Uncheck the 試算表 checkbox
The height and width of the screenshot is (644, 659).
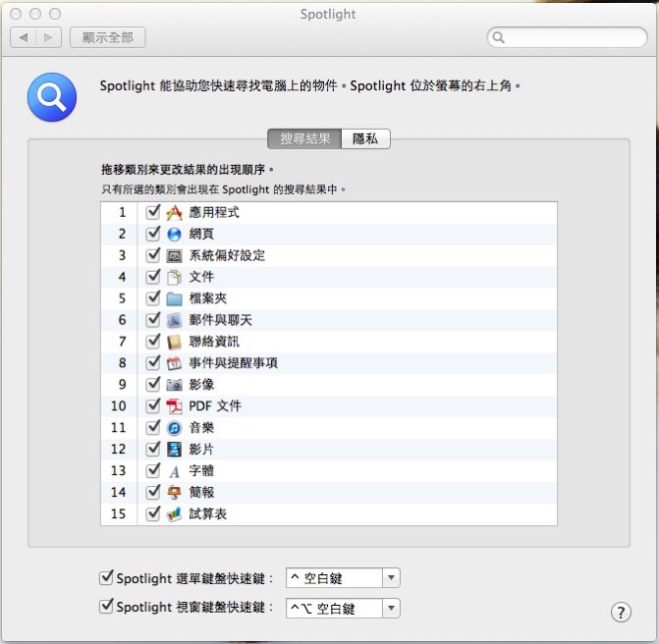pos(153,513)
